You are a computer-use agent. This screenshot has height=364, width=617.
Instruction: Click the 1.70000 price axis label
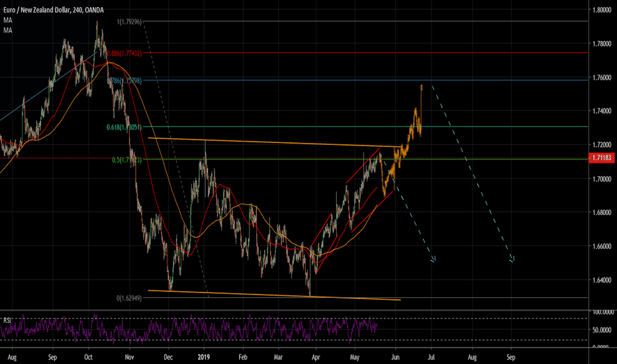pos(602,179)
